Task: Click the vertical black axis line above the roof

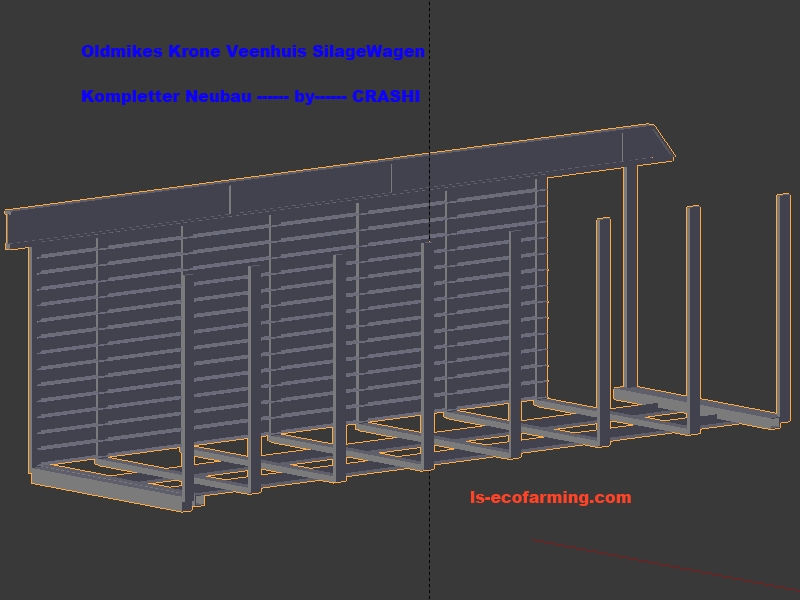Action: [x=430, y=70]
